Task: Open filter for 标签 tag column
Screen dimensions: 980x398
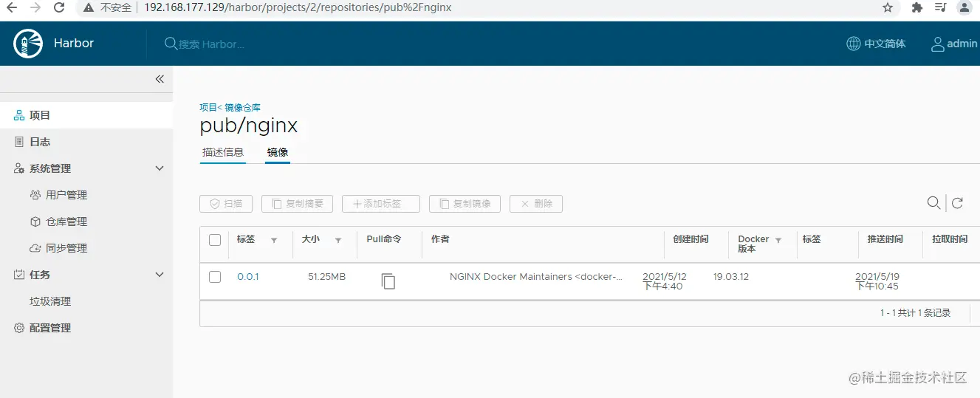Action: point(274,241)
